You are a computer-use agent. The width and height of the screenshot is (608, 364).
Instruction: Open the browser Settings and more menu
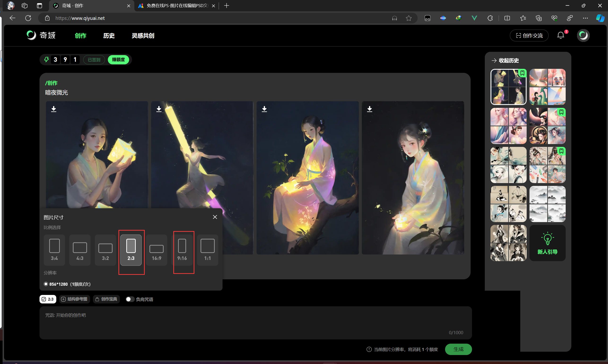coord(585,18)
